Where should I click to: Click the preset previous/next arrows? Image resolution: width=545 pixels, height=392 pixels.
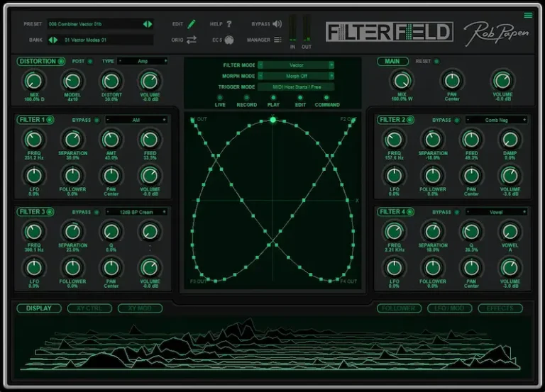pos(148,24)
